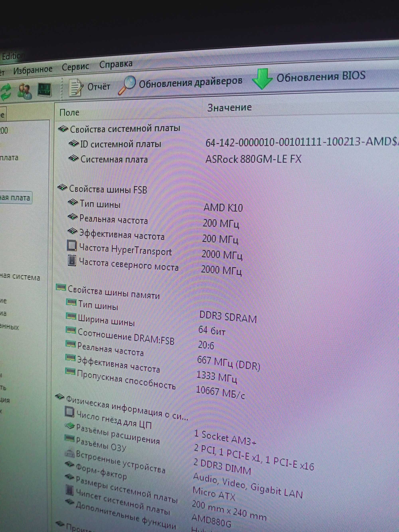The height and width of the screenshot is (532, 399).
Task: Click the Число гнёзд для ЦП icon
Action: click(x=69, y=412)
